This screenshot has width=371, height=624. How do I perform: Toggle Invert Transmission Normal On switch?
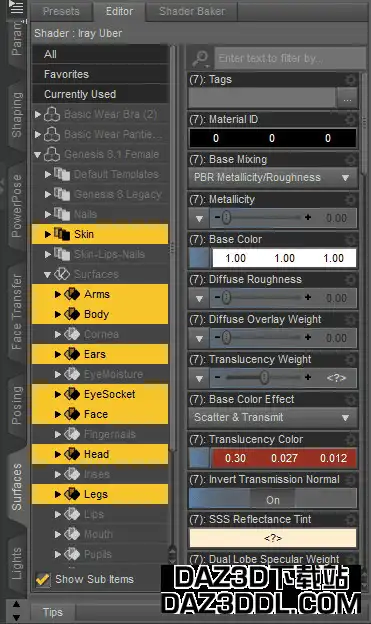point(273,499)
